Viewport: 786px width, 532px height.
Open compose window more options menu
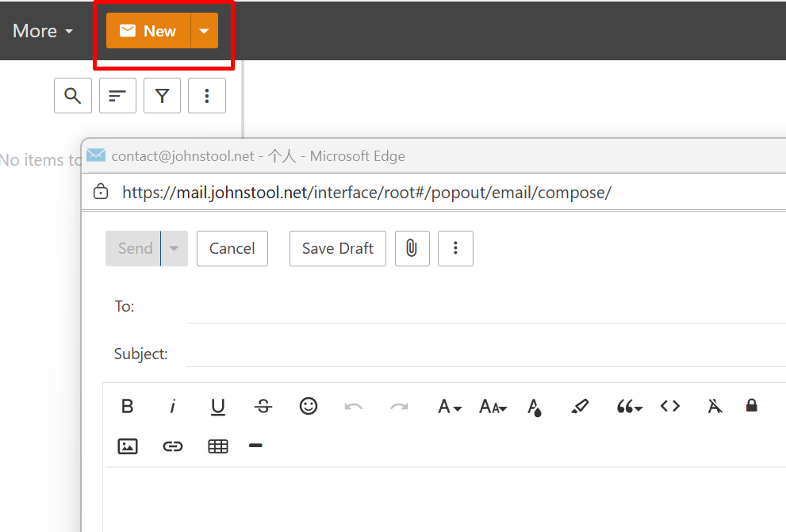point(455,248)
